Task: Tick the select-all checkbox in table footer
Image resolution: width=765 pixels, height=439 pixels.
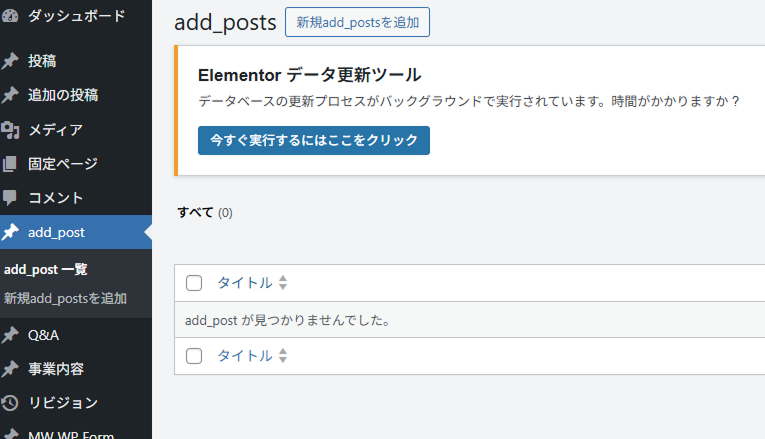Action: [194, 356]
